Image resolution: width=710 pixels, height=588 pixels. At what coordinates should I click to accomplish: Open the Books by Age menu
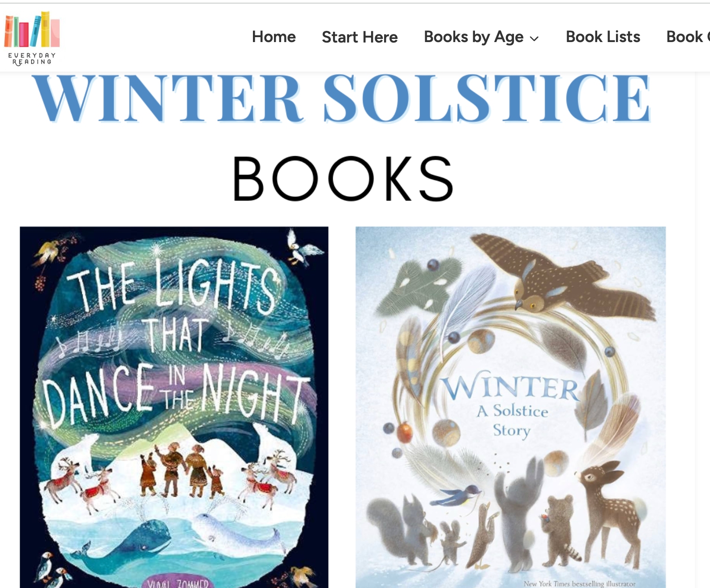coord(474,37)
